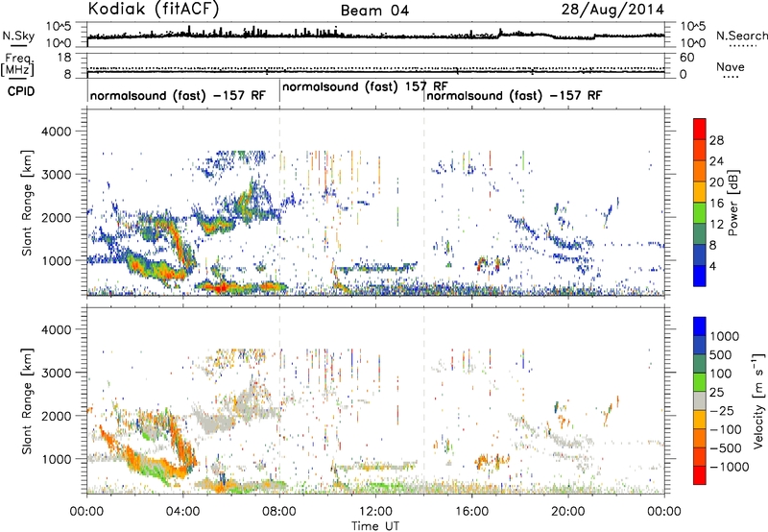Click the gray band of the velocity colorbar

pyautogui.click(x=700, y=401)
